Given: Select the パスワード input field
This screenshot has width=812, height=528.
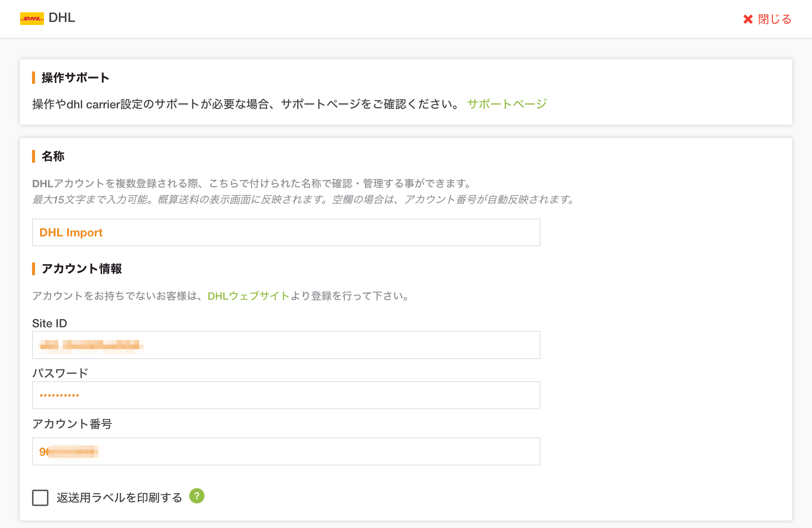Looking at the screenshot, I should click(x=286, y=395).
